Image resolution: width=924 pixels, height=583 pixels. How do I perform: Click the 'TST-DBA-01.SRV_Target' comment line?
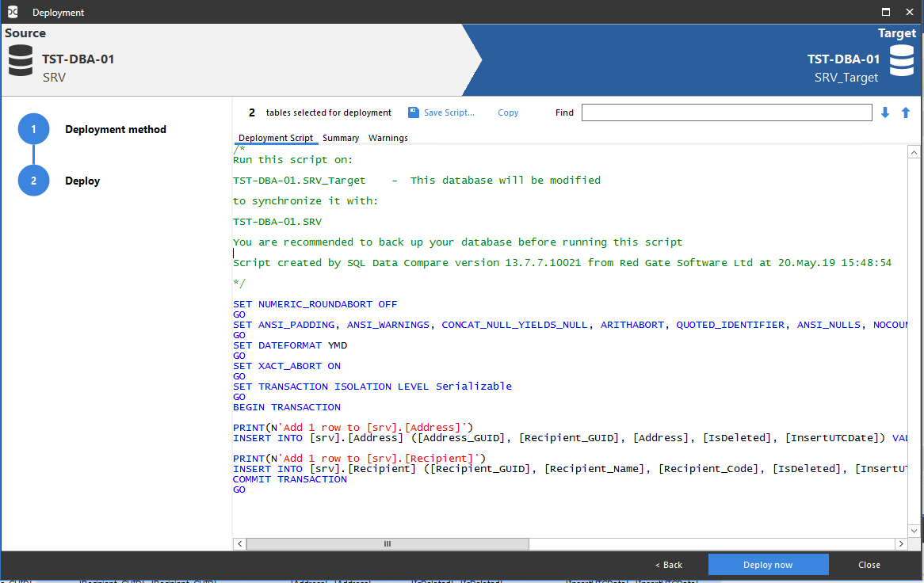point(417,180)
